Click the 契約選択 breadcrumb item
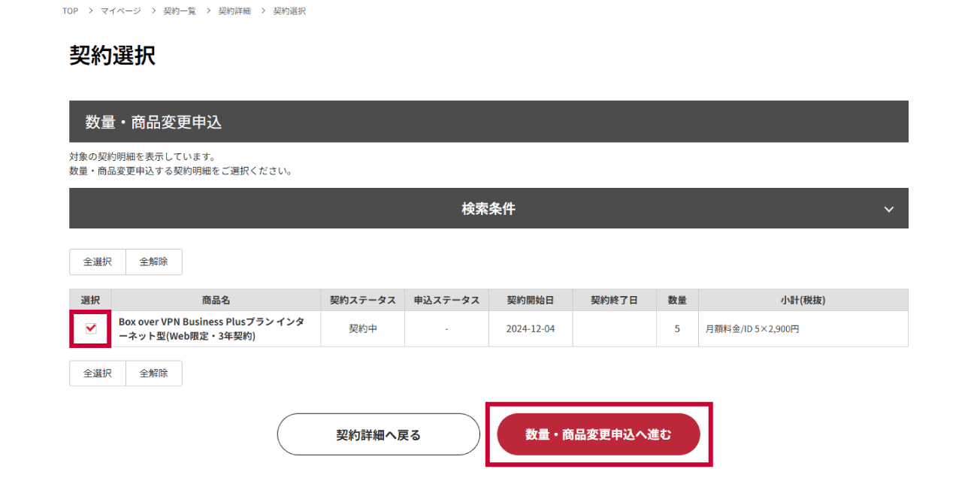 point(289,11)
